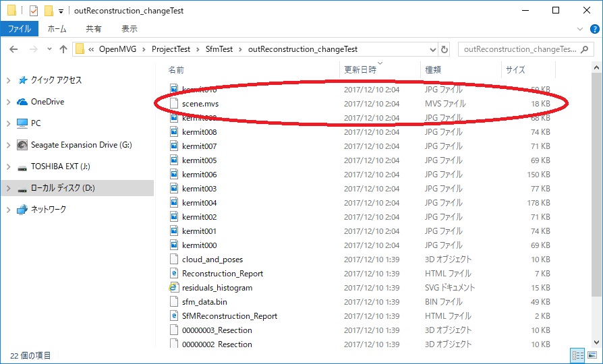Viewport: 603px width, 364px height.
Task: Open the quick access toolbar customize dropdown
Action: pyautogui.click(x=61, y=11)
